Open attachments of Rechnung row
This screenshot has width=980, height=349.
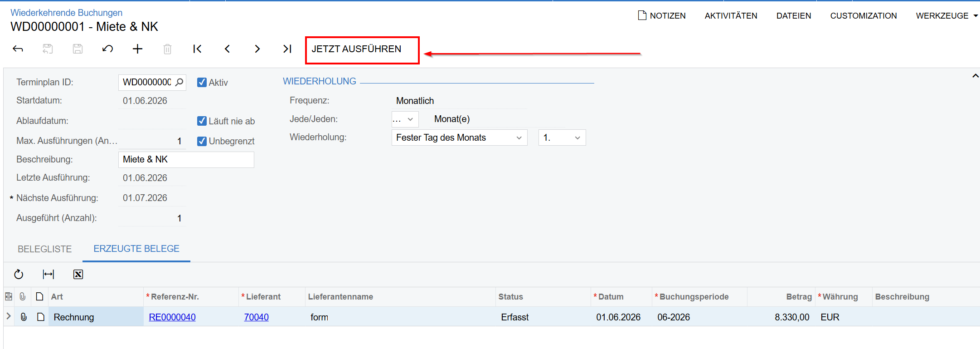[x=24, y=317]
